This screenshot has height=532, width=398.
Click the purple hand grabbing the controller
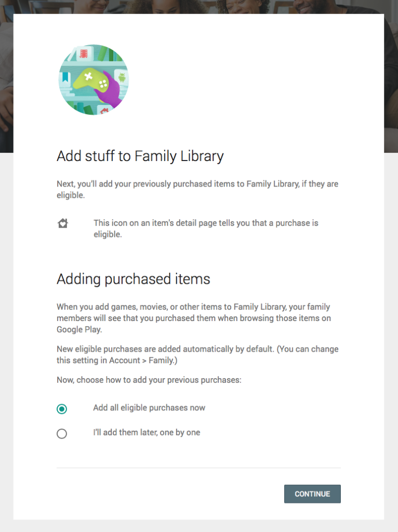coord(111,95)
